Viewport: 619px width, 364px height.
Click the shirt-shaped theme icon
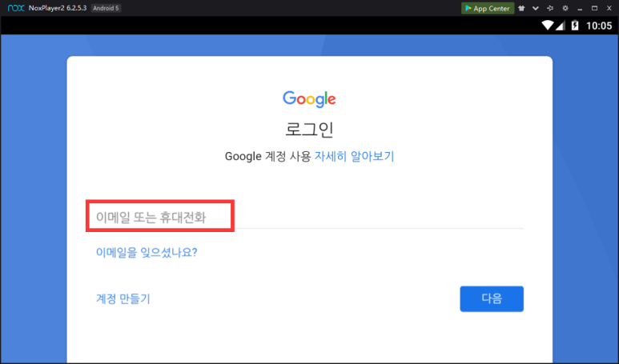click(x=521, y=8)
